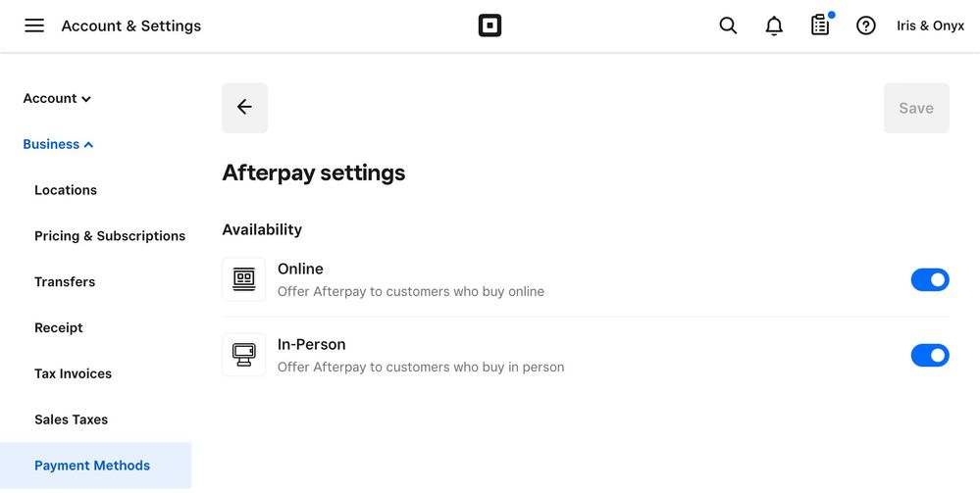Open Tax Invoices settings
The image size is (980, 493).
click(74, 373)
